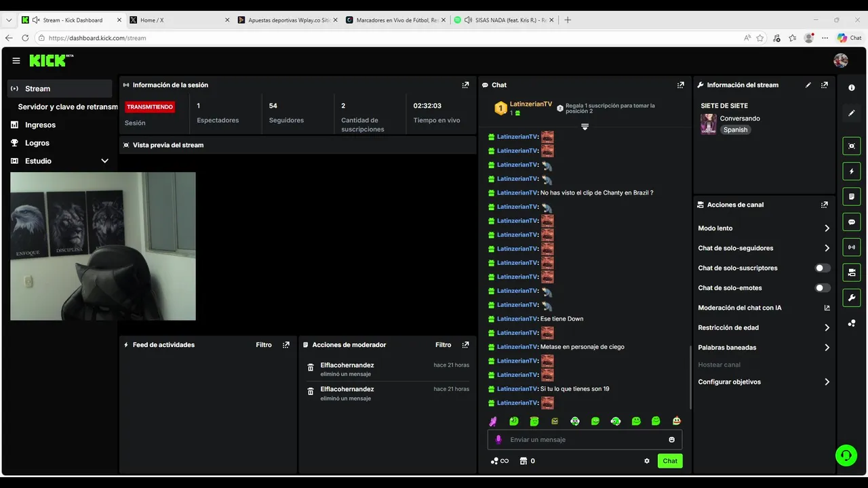Pop out the Información de la sesión panel
This screenshot has height=488, width=868.
465,85
